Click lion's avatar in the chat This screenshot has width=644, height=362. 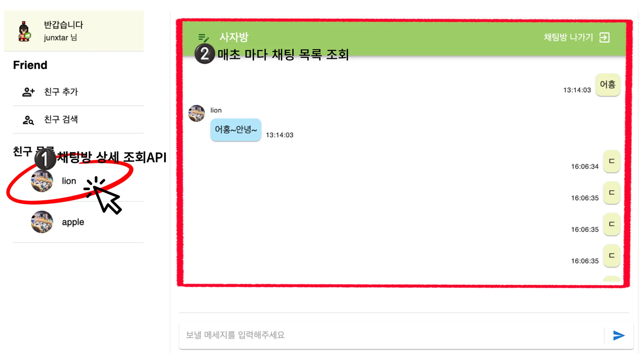(196, 113)
